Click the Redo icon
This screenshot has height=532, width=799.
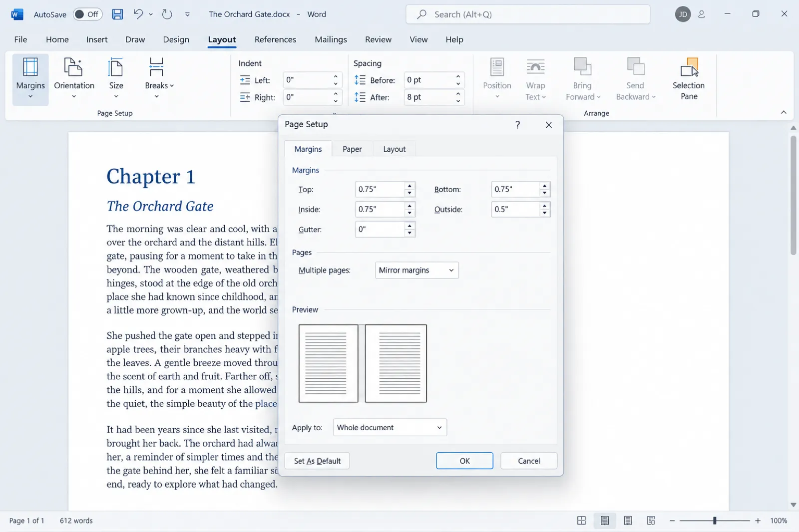point(167,14)
